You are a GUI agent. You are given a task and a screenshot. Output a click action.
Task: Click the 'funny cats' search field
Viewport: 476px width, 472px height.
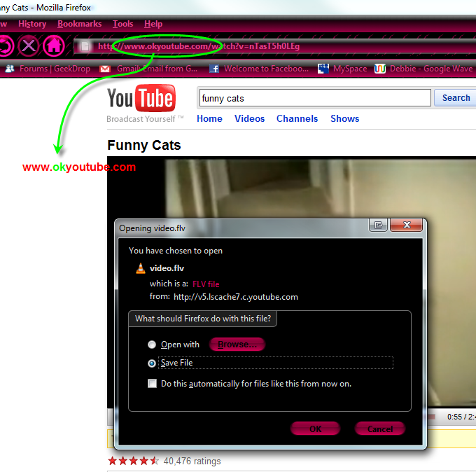[x=314, y=98]
